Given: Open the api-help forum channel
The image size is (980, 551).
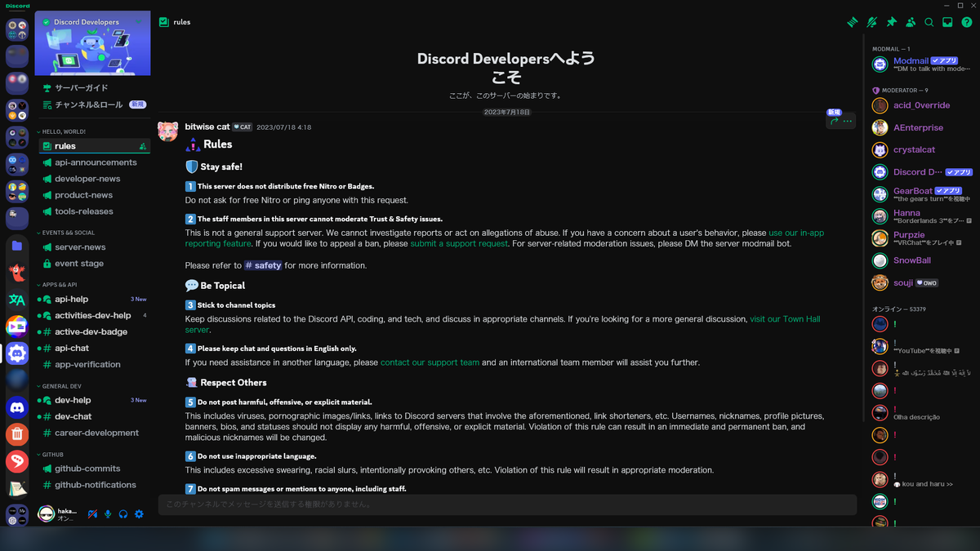Looking at the screenshot, I should coord(95,300).
